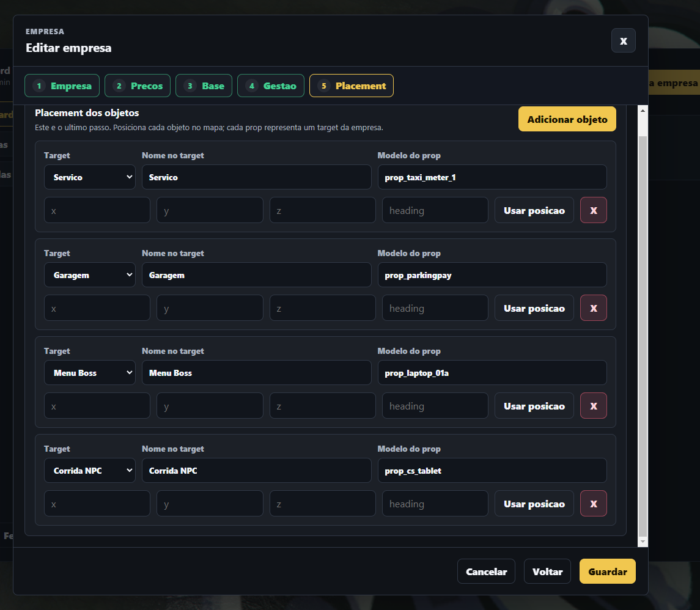
Task: Click Adicionar objeto button
Action: tap(567, 119)
